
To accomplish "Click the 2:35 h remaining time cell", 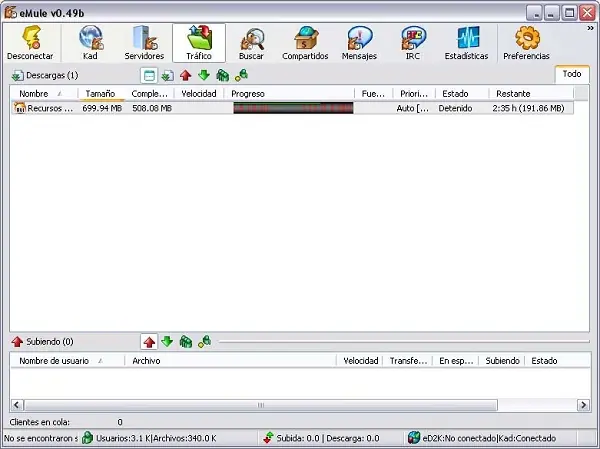I will click(528, 109).
